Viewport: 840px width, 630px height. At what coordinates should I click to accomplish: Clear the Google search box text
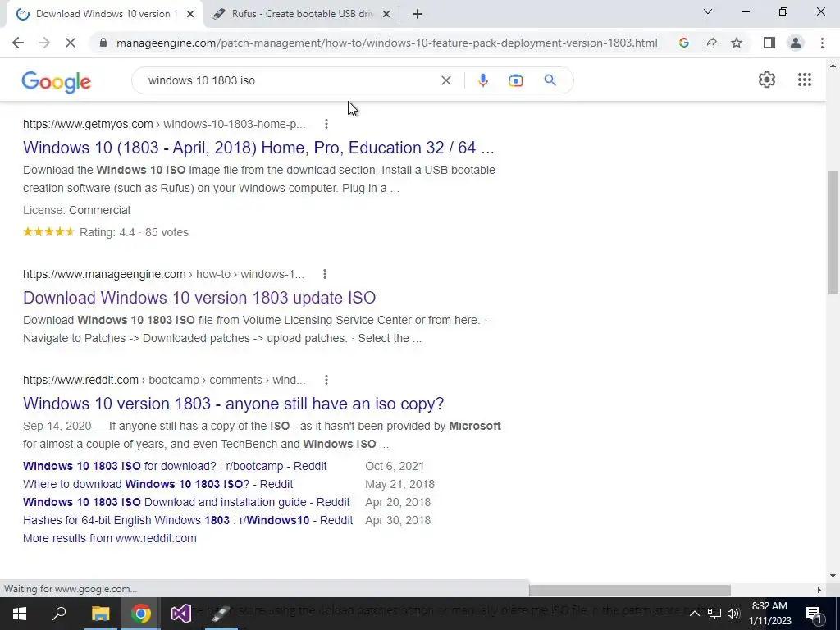click(445, 80)
